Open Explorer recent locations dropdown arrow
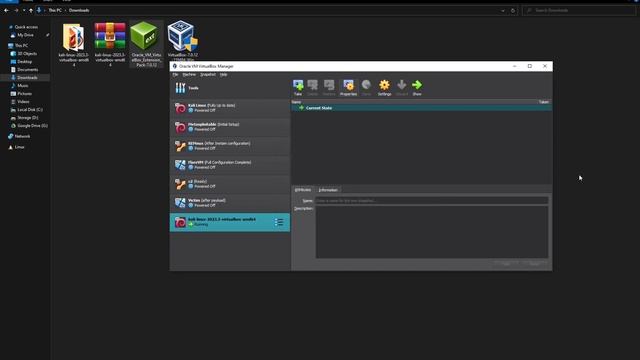The height and width of the screenshot is (360, 640). coord(24,10)
